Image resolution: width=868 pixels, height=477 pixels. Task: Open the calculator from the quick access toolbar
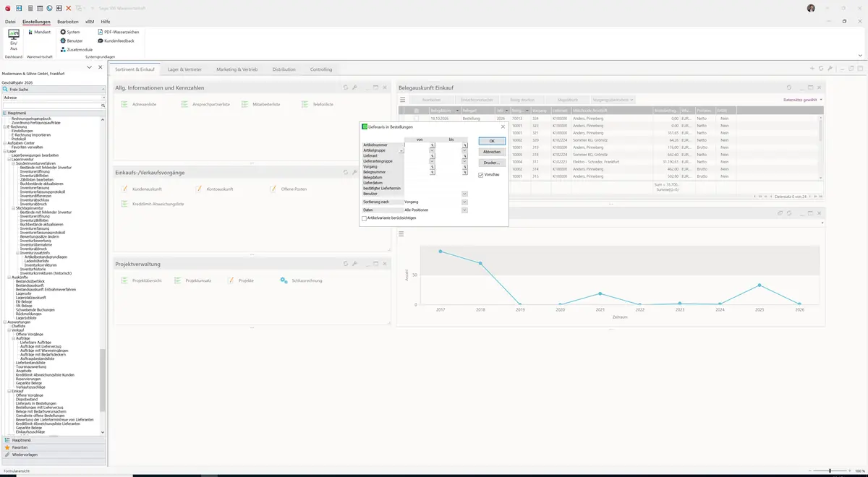30,8
